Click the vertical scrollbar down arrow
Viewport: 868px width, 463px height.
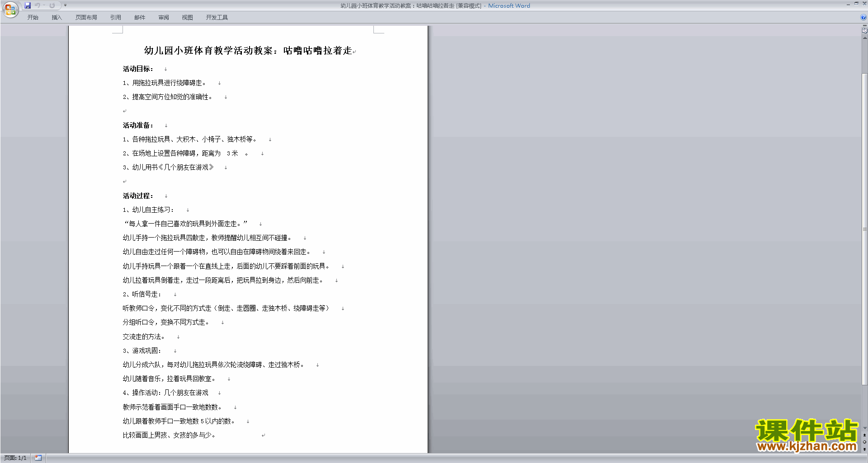click(864, 428)
